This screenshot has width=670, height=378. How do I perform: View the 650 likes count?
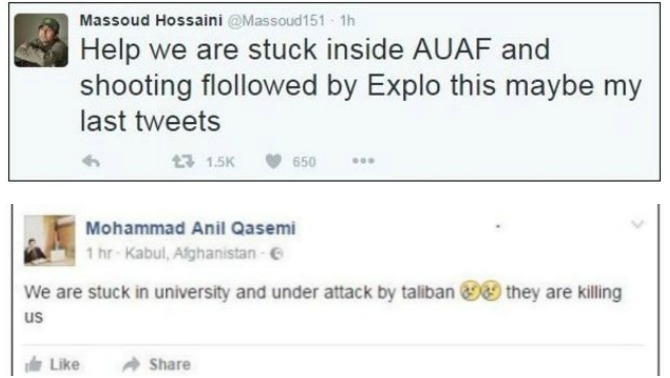[304, 162]
